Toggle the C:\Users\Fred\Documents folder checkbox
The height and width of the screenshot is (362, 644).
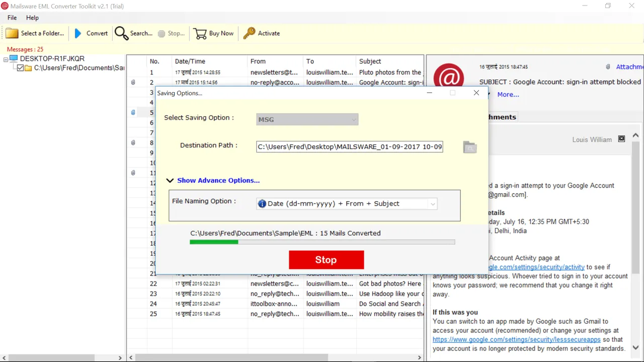point(20,68)
